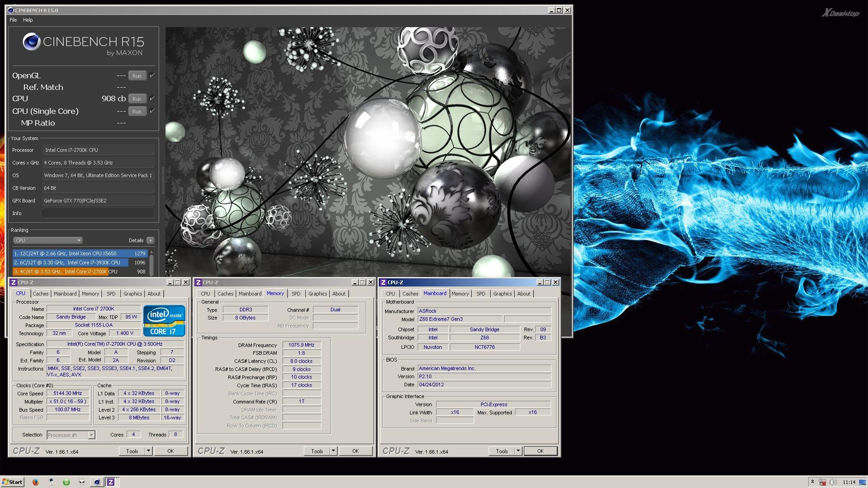Click the Intel Core i7 badge logo
This screenshot has height=488, width=868.
point(164,321)
